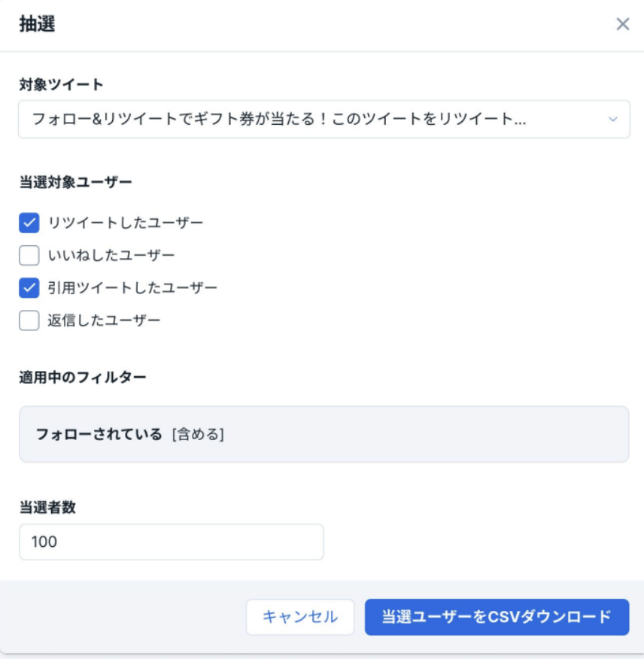Screen dimensions: 644x659
Task: Download winners via 当選ユーザーをCSVダウンロード button
Action: 497,617
